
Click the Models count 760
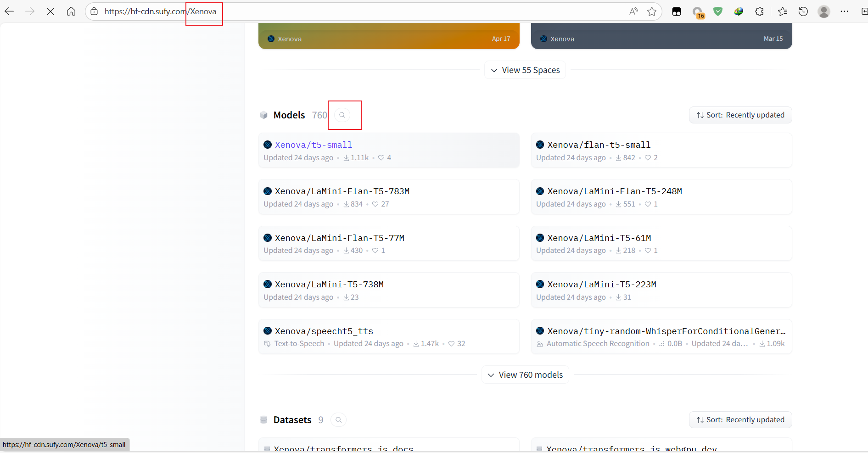click(319, 115)
